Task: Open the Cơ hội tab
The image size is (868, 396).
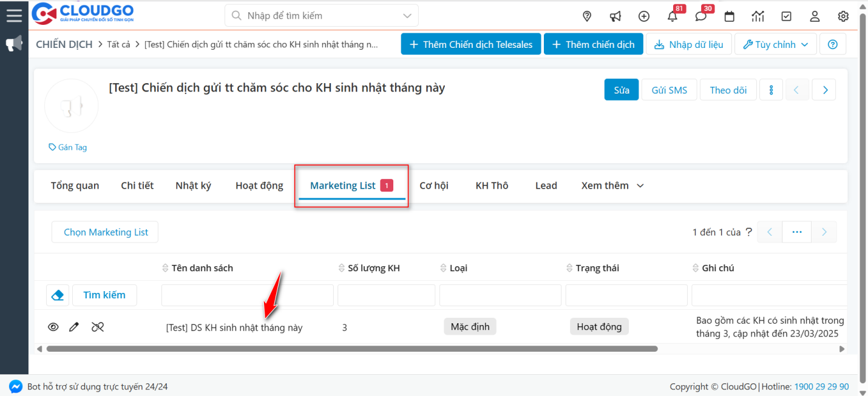Action: 433,186
